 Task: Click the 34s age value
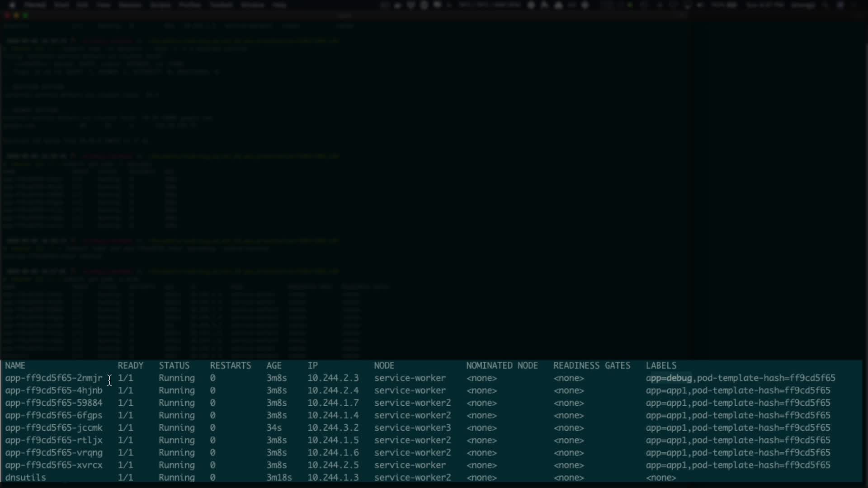click(274, 428)
